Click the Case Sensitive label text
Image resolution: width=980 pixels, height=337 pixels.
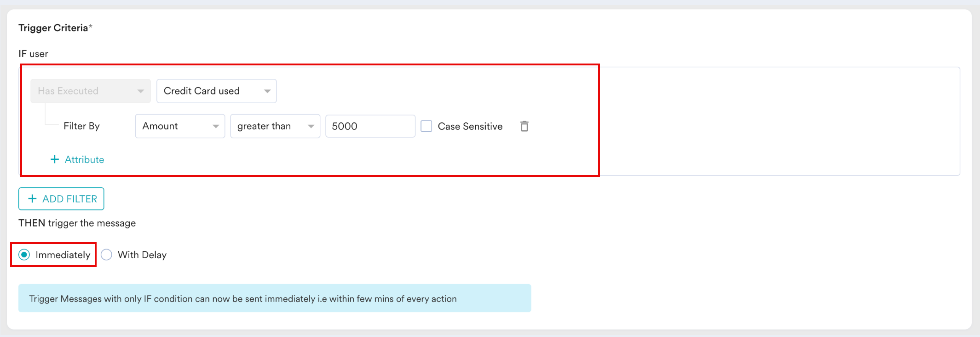click(x=470, y=126)
